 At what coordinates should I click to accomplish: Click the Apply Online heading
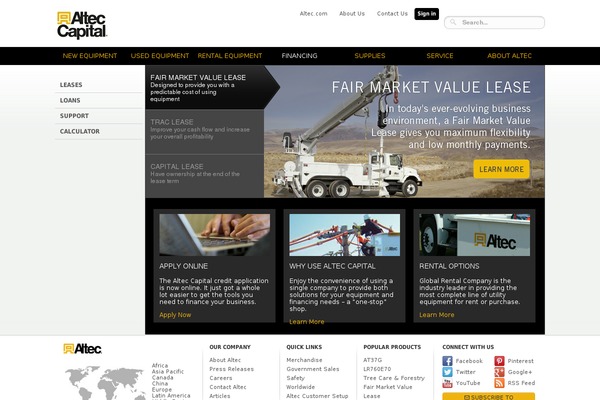click(x=183, y=266)
